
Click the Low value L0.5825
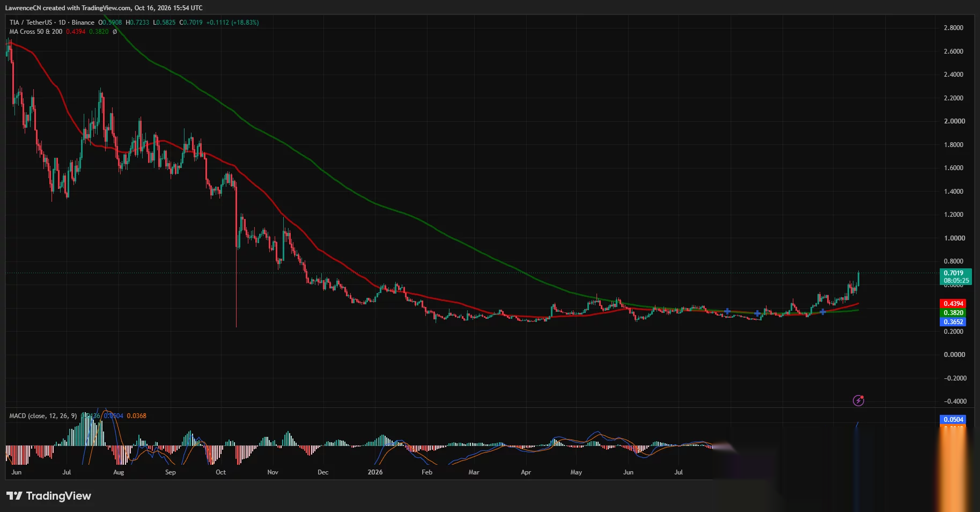pos(164,23)
